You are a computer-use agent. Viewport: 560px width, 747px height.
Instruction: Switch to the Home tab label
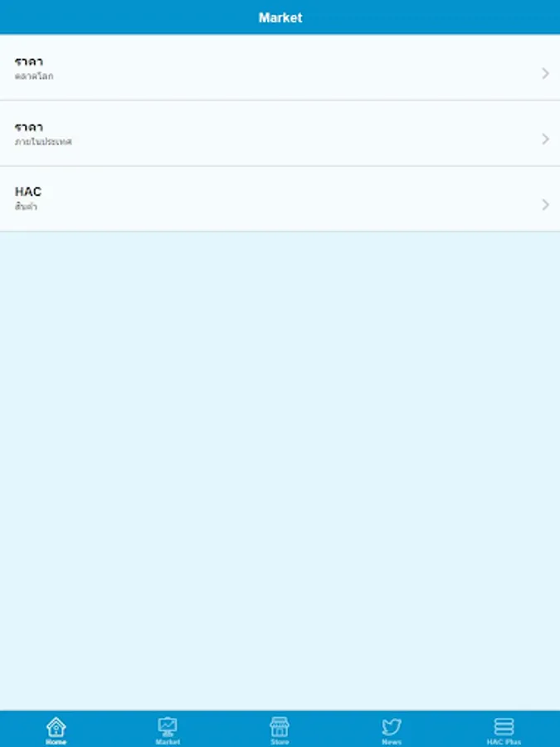pos(56,742)
